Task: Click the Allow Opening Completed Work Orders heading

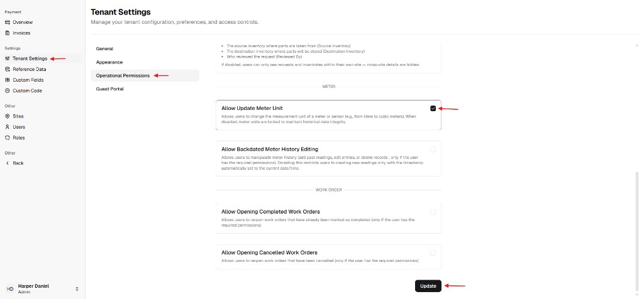Action: [270, 212]
